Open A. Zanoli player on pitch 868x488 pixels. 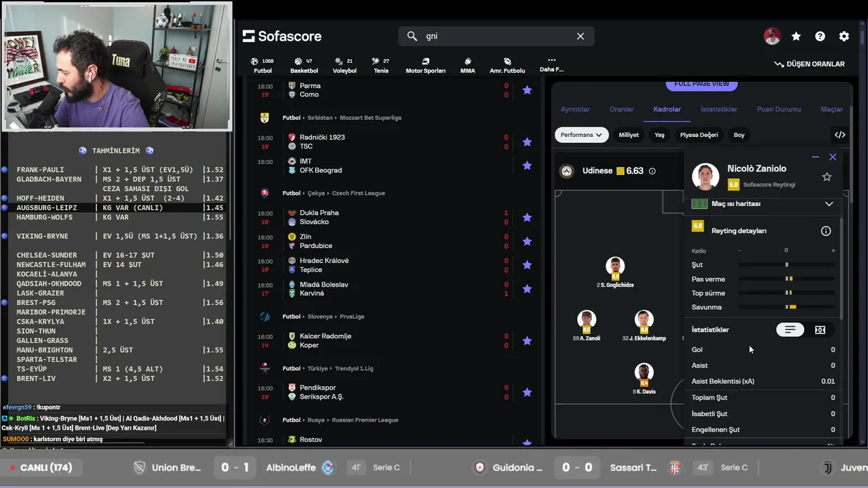(x=587, y=326)
